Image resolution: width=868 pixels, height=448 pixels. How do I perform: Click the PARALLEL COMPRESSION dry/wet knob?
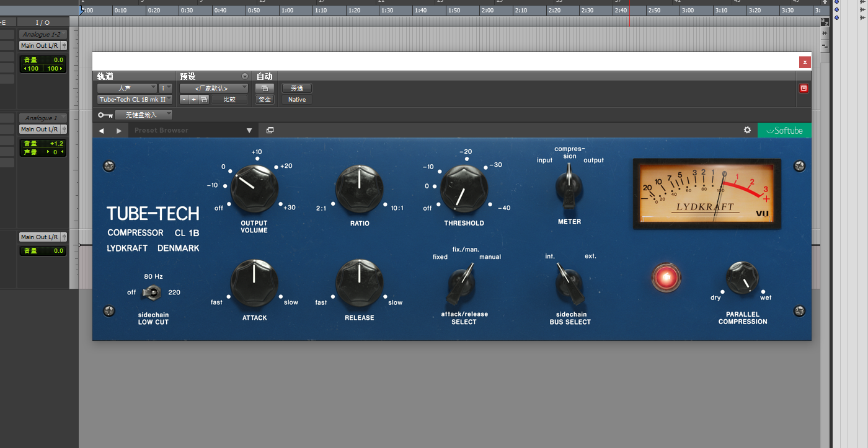pyautogui.click(x=742, y=277)
